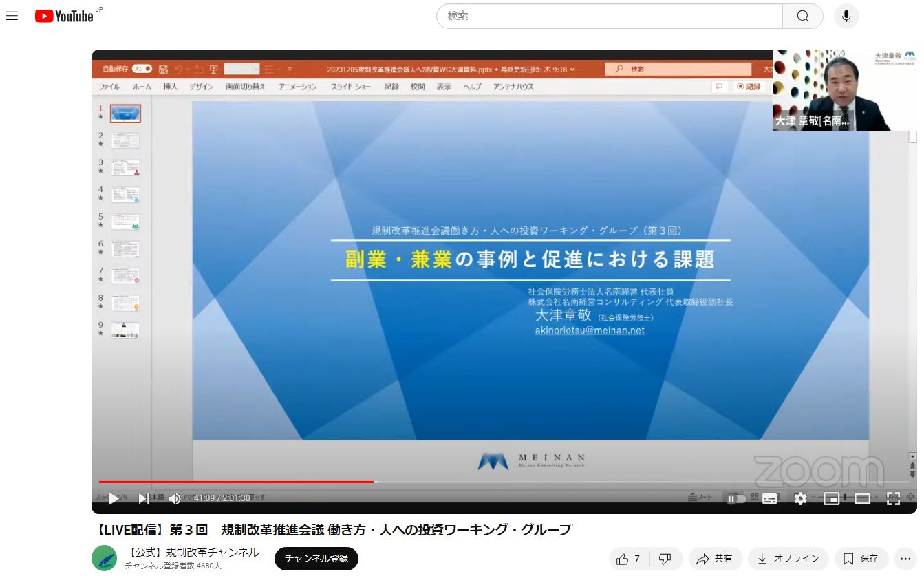Open the 表示 tab
This screenshot has height=576, width=924.
pyautogui.click(x=444, y=87)
